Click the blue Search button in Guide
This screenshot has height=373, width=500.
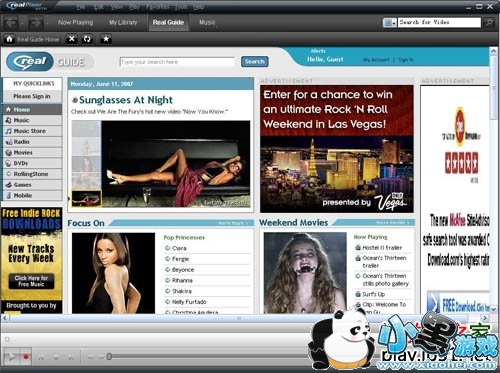pyautogui.click(x=255, y=62)
